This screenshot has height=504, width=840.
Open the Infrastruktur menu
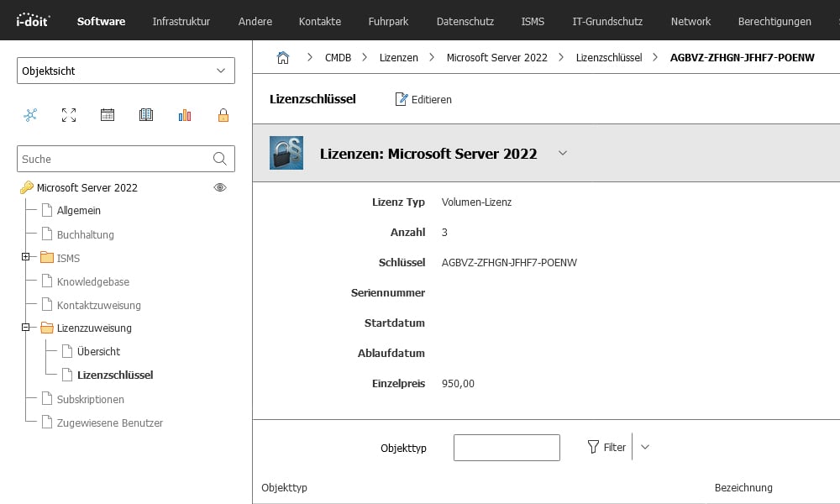(x=181, y=22)
